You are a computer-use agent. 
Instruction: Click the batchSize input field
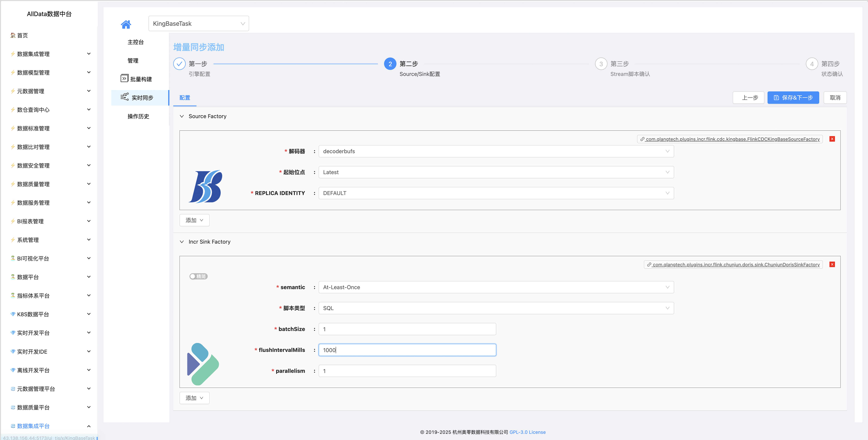pos(407,329)
